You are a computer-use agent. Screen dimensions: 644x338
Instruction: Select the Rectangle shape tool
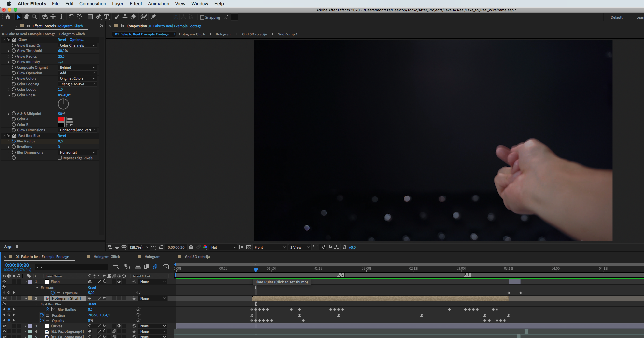pos(90,17)
